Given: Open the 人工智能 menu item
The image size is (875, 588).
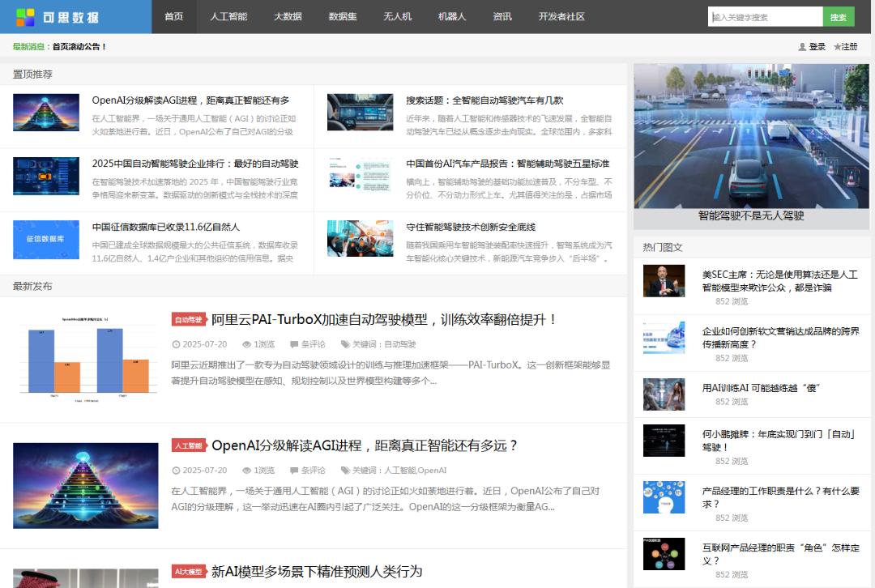Looking at the screenshot, I should (228, 17).
